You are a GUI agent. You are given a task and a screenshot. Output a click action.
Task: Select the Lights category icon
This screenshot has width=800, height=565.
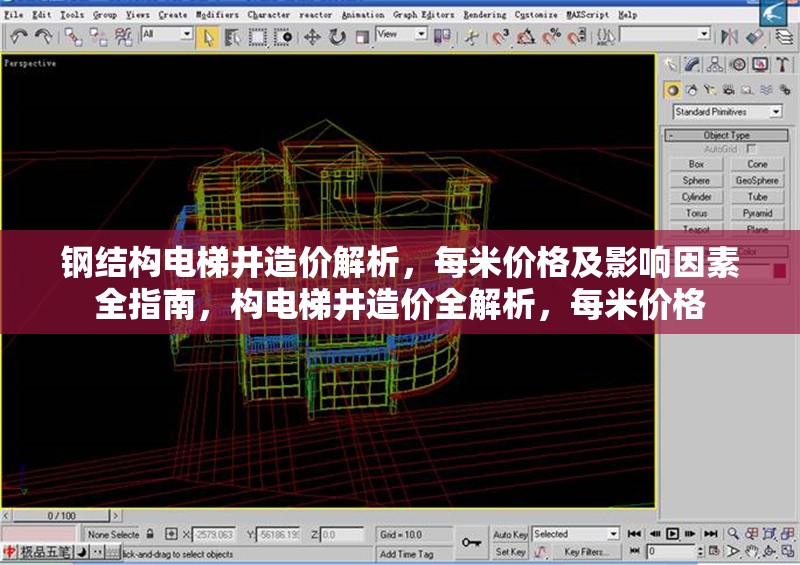(x=710, y=90)
